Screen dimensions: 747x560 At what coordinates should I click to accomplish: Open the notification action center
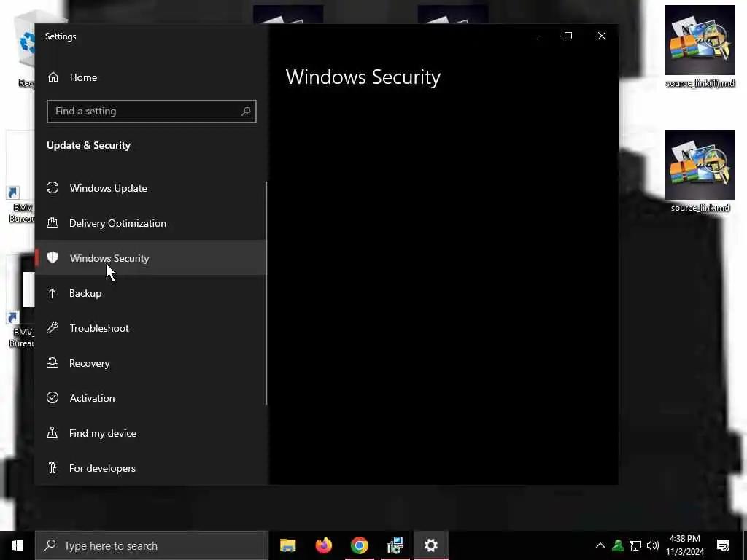[723, 545]
